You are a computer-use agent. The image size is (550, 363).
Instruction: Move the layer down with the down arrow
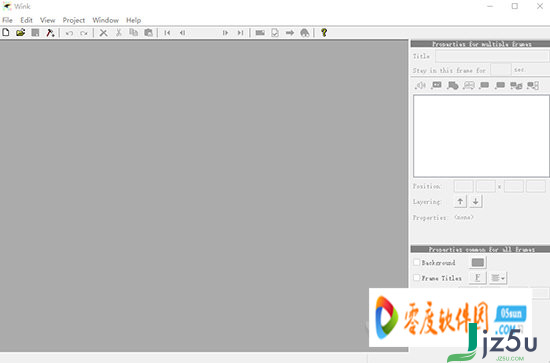(476, 201)
